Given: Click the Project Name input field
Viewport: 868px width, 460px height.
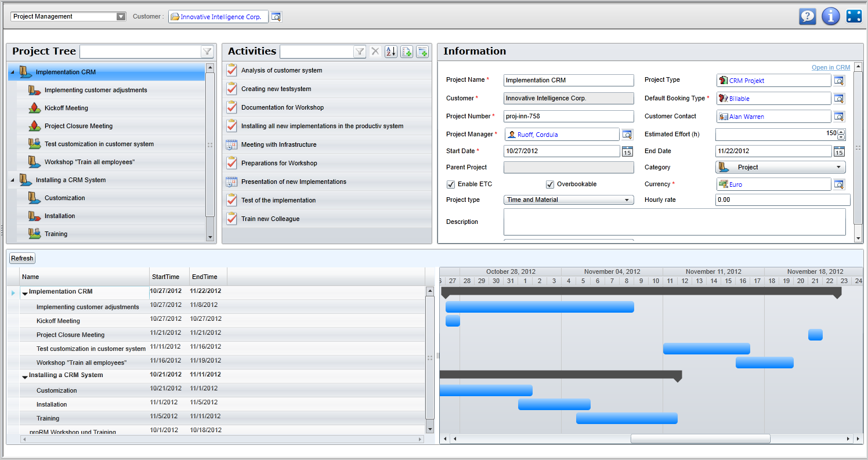Looking at the screenshot, I should click(569, 80).
